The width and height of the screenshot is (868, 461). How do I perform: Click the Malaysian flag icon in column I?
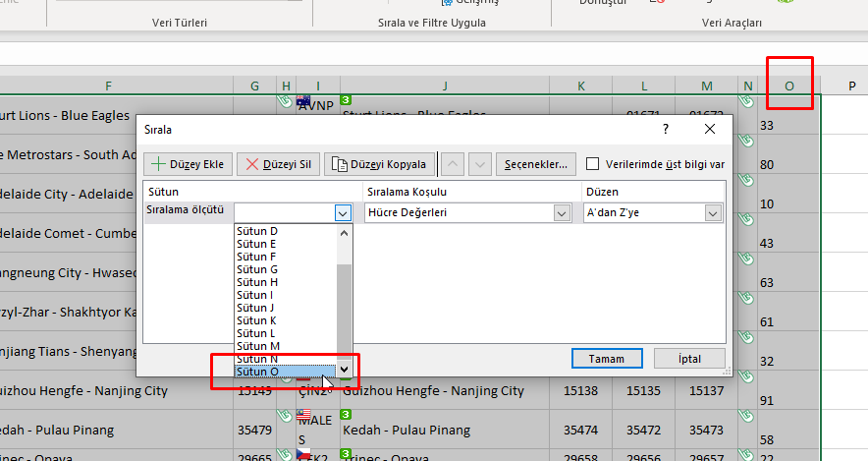coord(302,415)
